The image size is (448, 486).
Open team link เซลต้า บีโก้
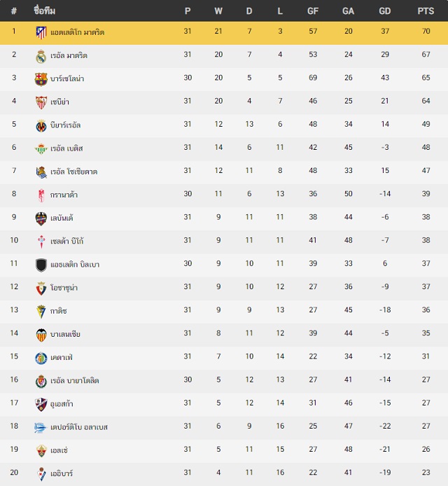click(67, 241)
